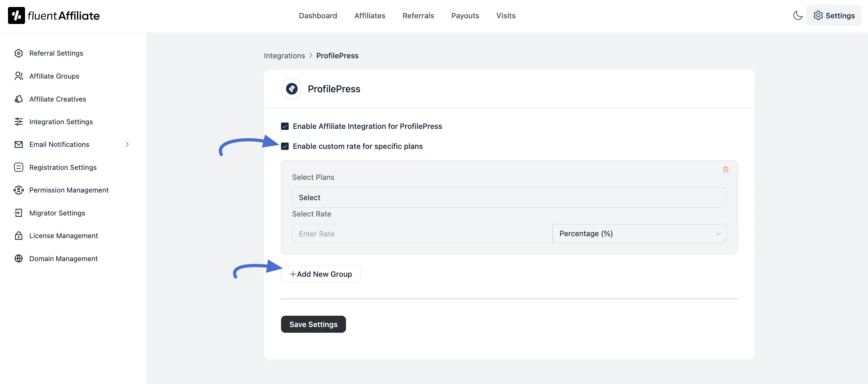Select the Referral Settings sidebar icon
The height and width of the screenshot is (384, 868).
click(x=19, y=53)
